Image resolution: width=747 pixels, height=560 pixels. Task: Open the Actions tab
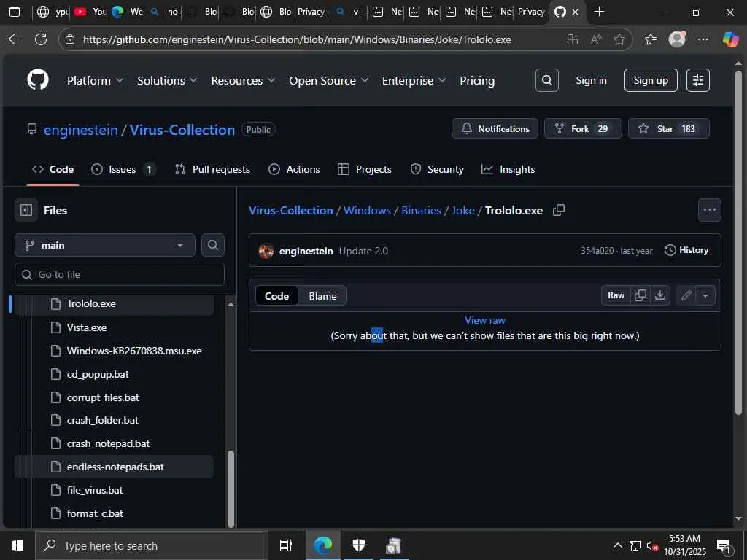(x=294, y=169)
